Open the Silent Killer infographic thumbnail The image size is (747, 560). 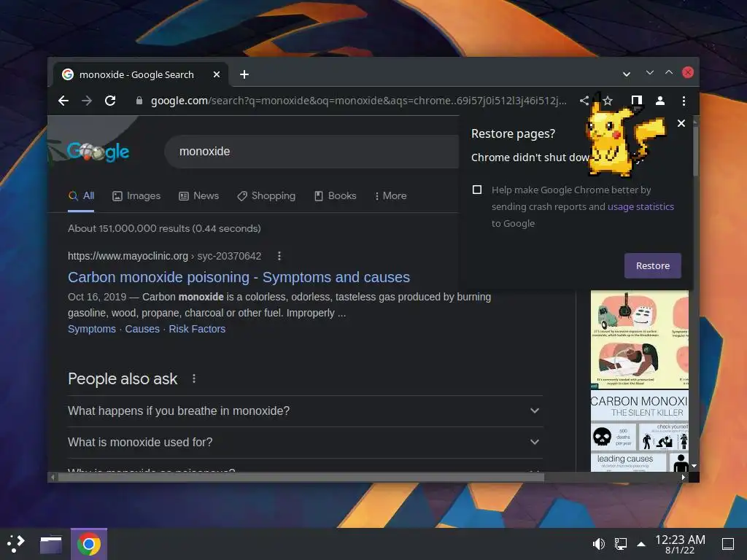[639, 432]
